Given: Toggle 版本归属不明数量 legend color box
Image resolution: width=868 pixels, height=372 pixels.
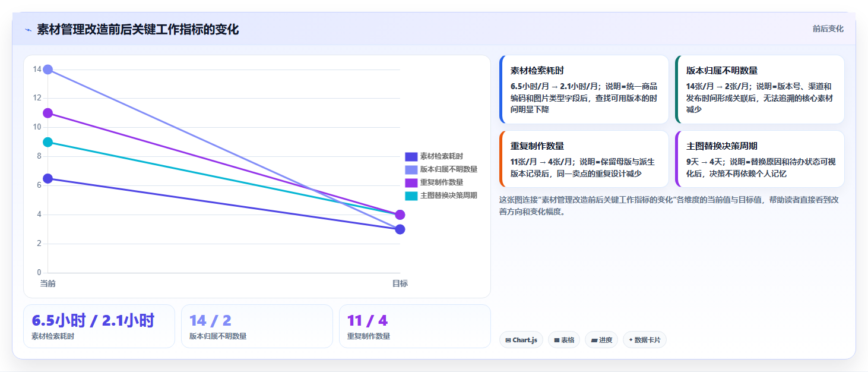Looking at the screenshot, I should point(411,169).
